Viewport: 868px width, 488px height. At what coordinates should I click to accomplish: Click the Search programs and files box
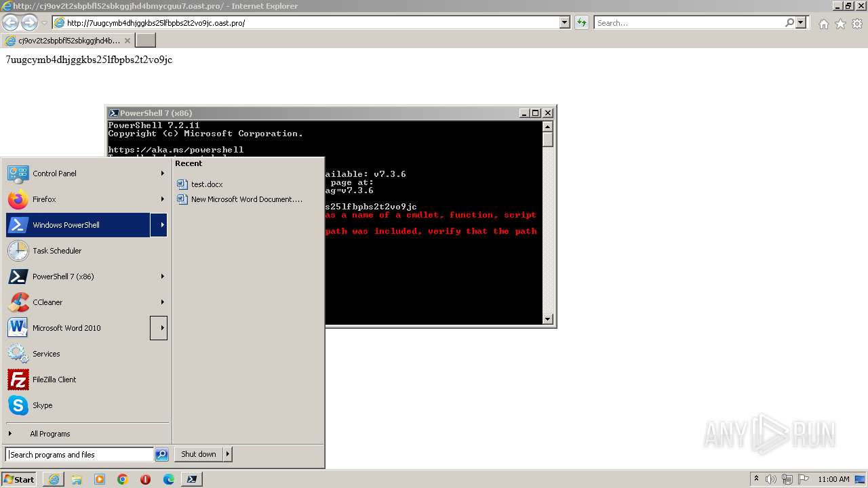pyautogui.click(x=79, y=455)
